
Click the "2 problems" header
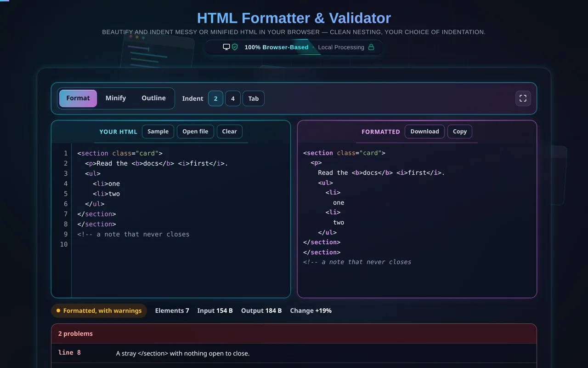coord(294,333)
